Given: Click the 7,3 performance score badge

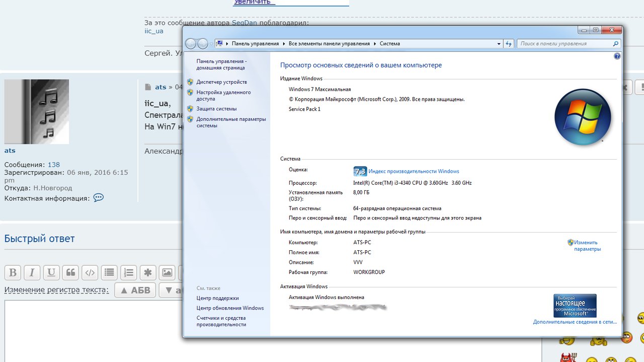Looking at the screenshot, I should pyautogui.click(x=360, y=171).
